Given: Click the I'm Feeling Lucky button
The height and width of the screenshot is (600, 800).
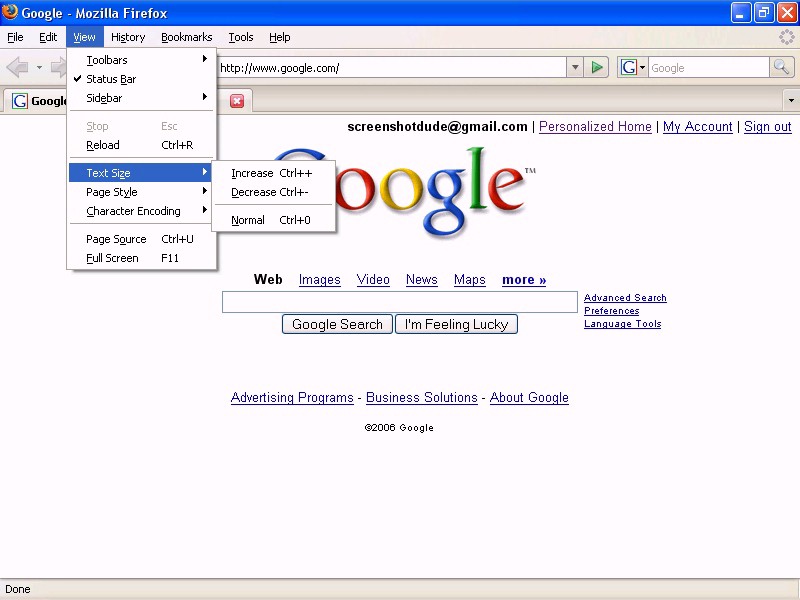Looking at the screenshot, I should tap(457, 324).
